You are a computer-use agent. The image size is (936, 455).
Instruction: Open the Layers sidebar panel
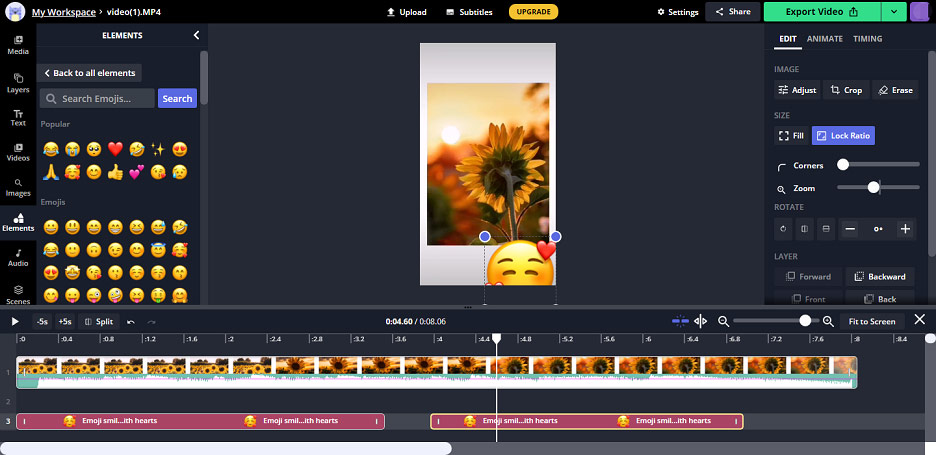18,83
